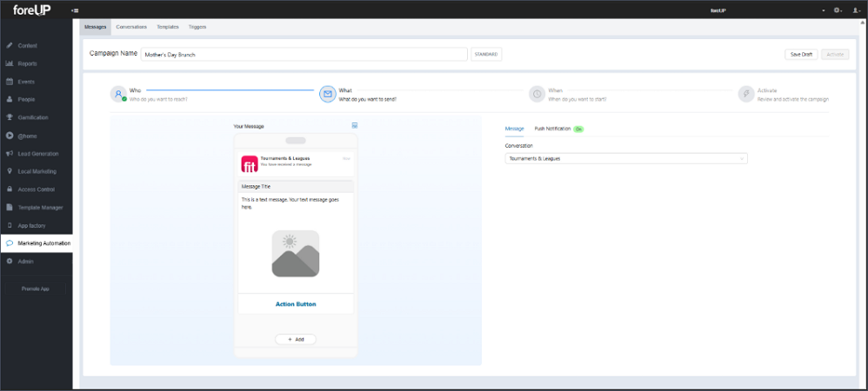Open the When step clock icon
The image size is (868, 391).
(x=537, y=94)
